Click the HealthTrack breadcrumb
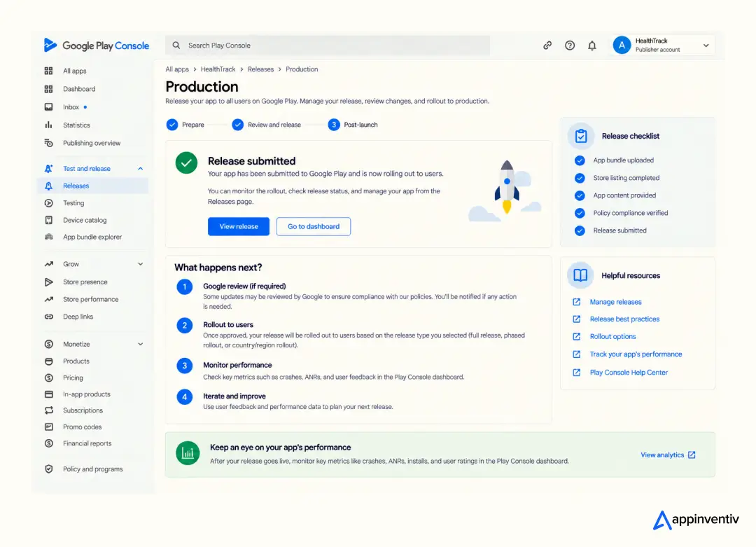Viewport: 756px width, 547px height. (x=218, y=69)
